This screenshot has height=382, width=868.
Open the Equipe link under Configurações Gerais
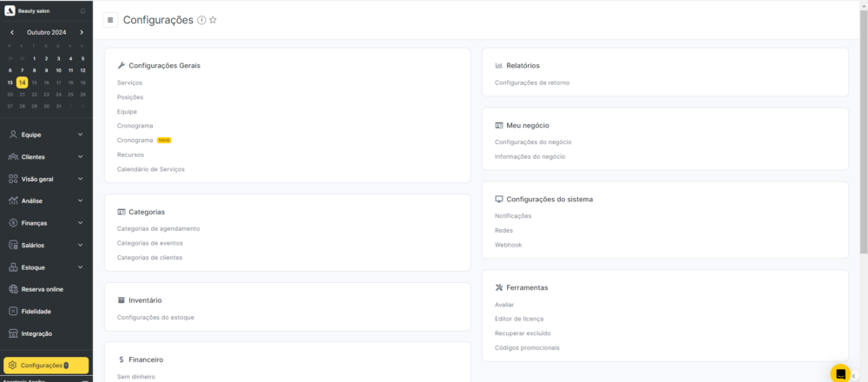(128, 111)
